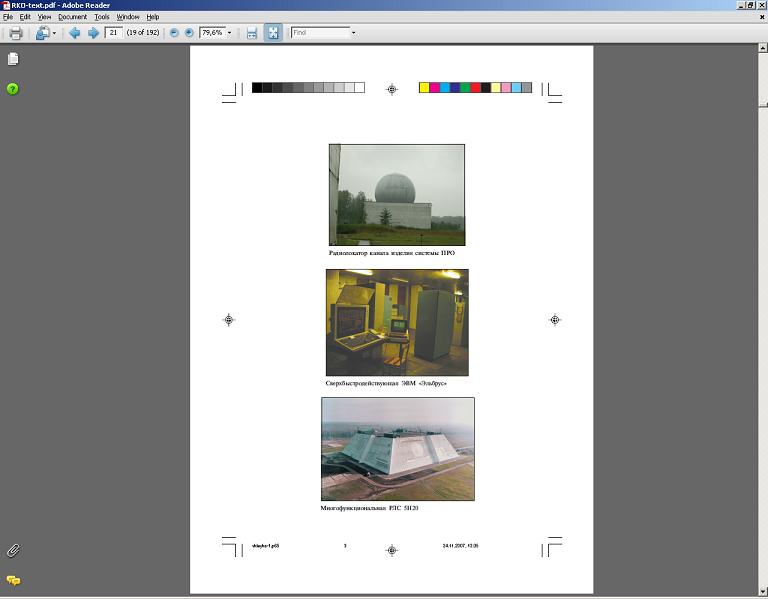Open the Attachments paperclip panel

pos(13,550)
